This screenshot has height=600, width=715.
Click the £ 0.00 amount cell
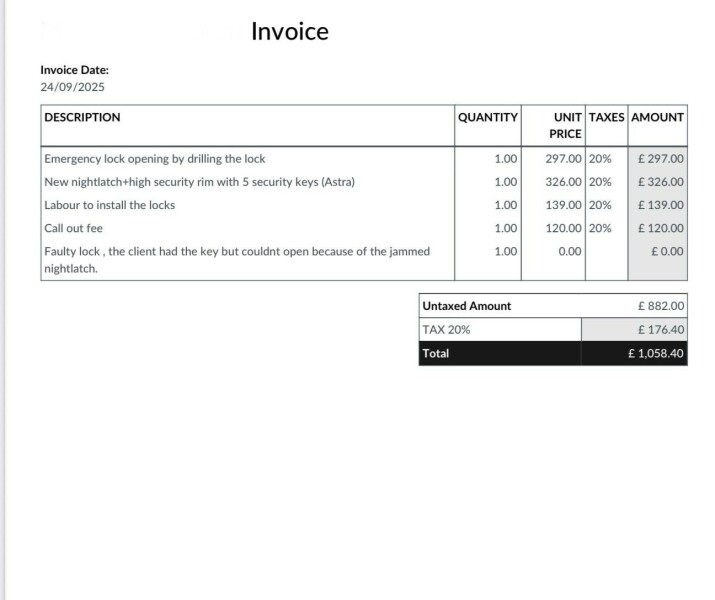[x=667, y=251]
